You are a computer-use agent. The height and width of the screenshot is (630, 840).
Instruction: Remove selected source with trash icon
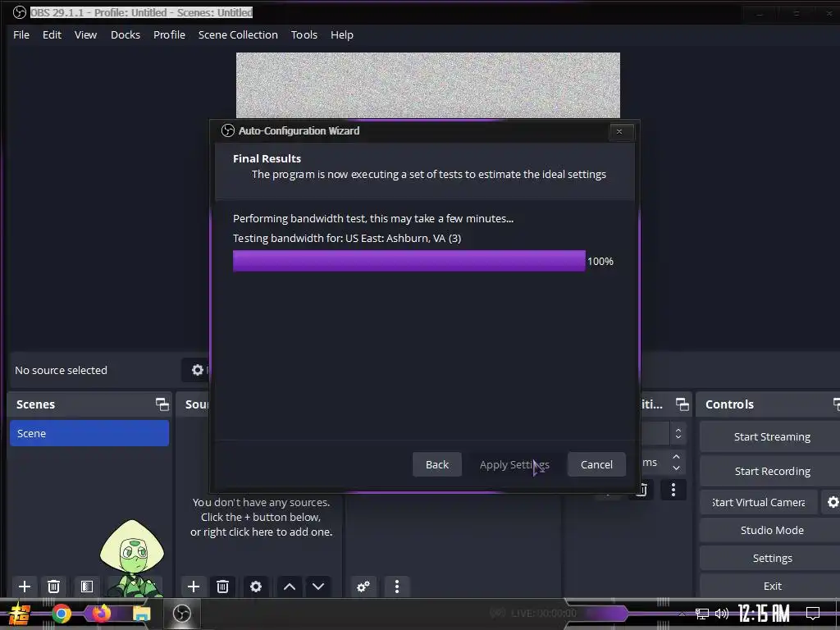tap(223, 587)
